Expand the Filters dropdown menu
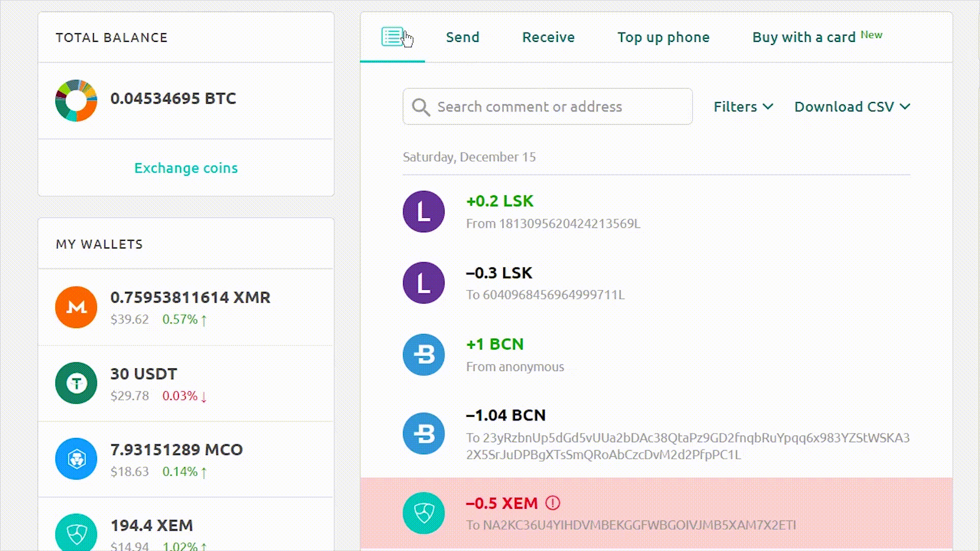 pos(742,106)
